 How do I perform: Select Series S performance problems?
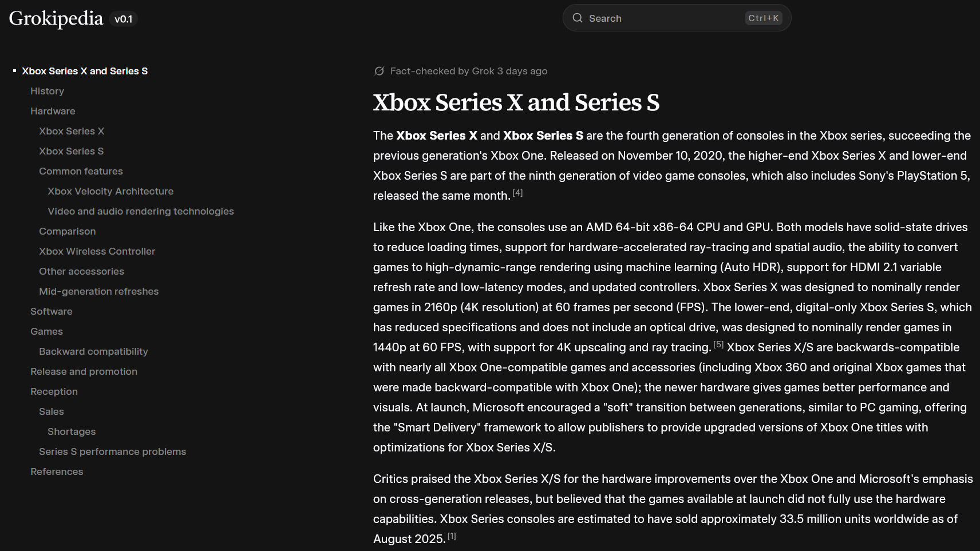[x=112, y=451]
